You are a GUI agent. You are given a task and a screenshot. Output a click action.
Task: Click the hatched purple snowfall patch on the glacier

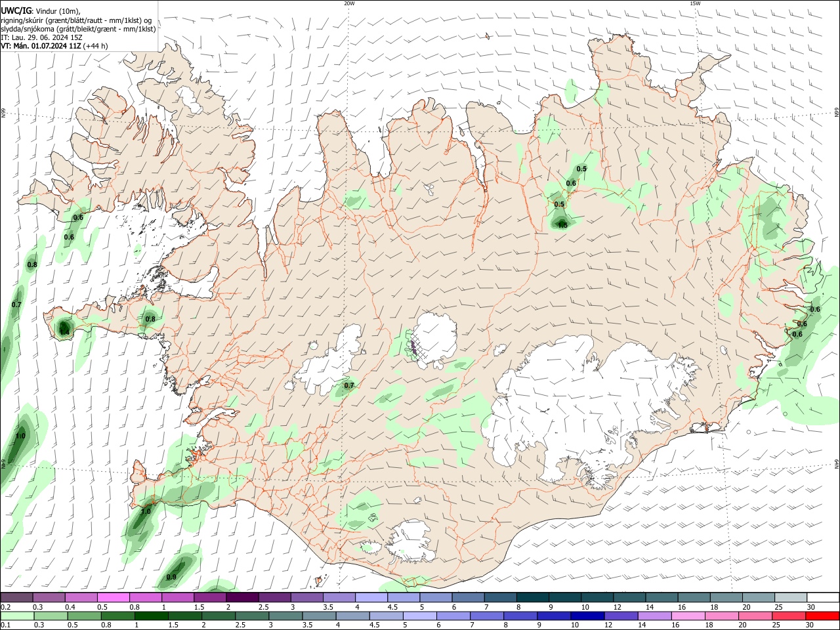[x=415, y=346]
